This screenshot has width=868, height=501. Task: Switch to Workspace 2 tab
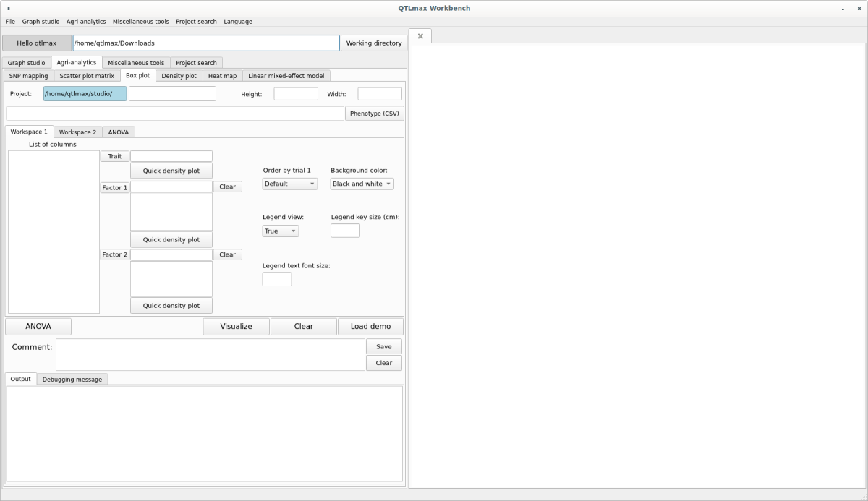[x=77, y=132]
